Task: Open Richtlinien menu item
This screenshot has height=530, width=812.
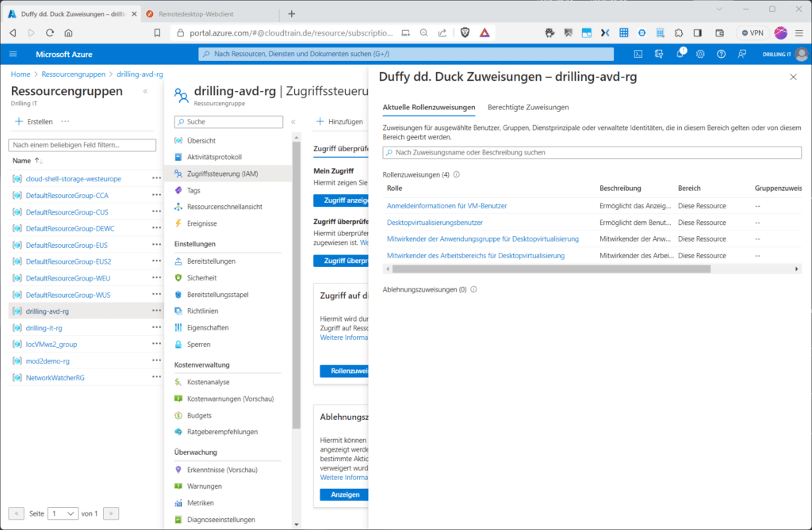Action: (x=202, y=311)
